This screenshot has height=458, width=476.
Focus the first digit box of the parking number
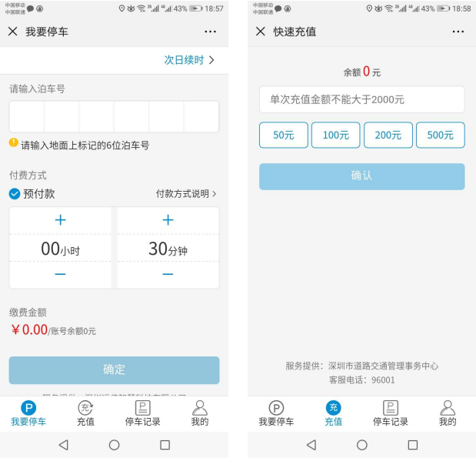click(27, 117)
